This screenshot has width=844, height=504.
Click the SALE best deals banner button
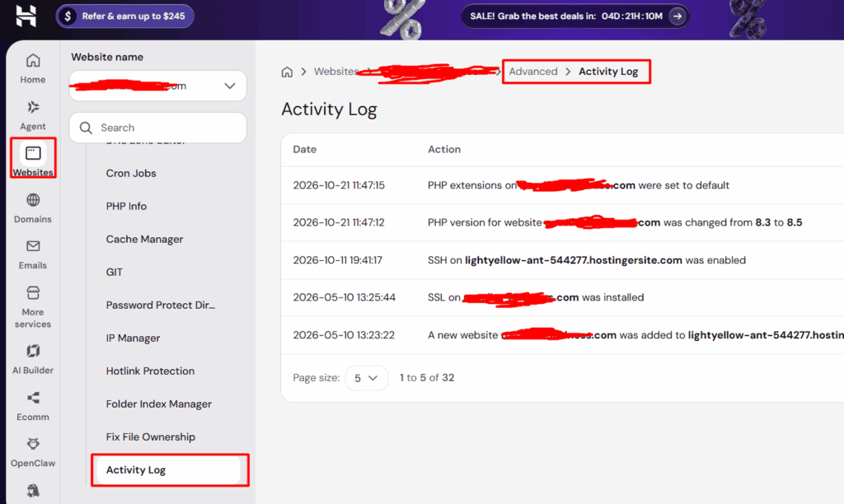(x=574, y=16)
